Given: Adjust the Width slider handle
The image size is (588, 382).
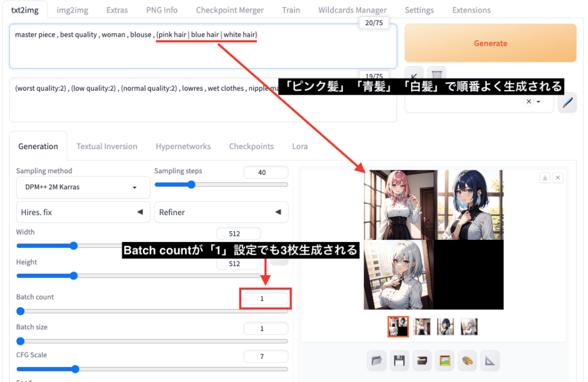Looking at the screenshot, I should coord(74,245).
